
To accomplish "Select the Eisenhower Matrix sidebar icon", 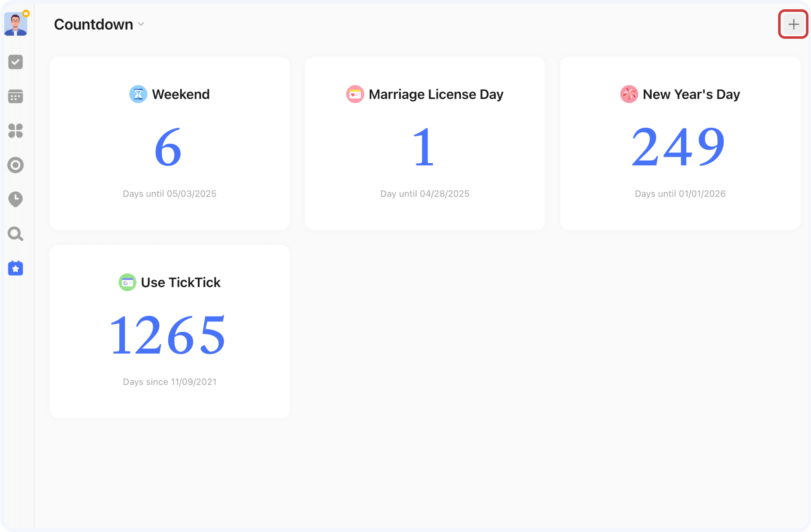I will coord(16,131).
